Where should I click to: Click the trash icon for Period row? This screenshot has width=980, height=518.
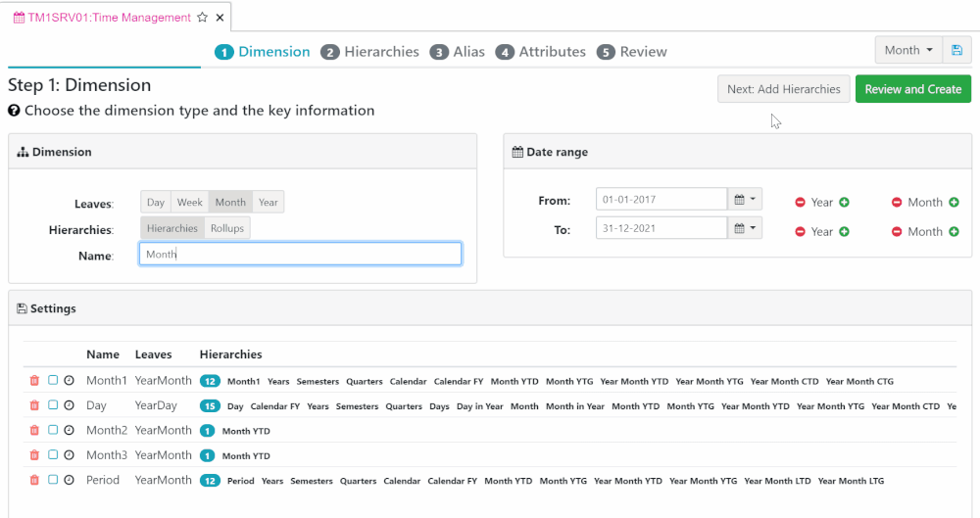pyautogui.click(x=34, y=481)
